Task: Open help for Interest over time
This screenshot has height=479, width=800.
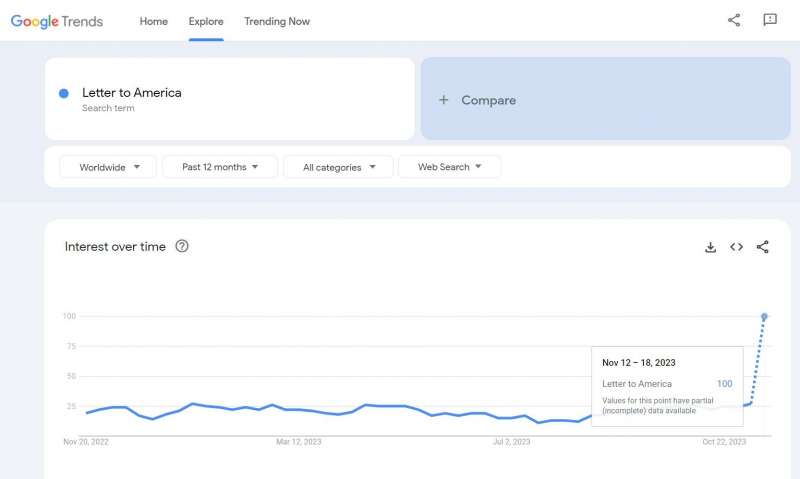Action: 182,246
